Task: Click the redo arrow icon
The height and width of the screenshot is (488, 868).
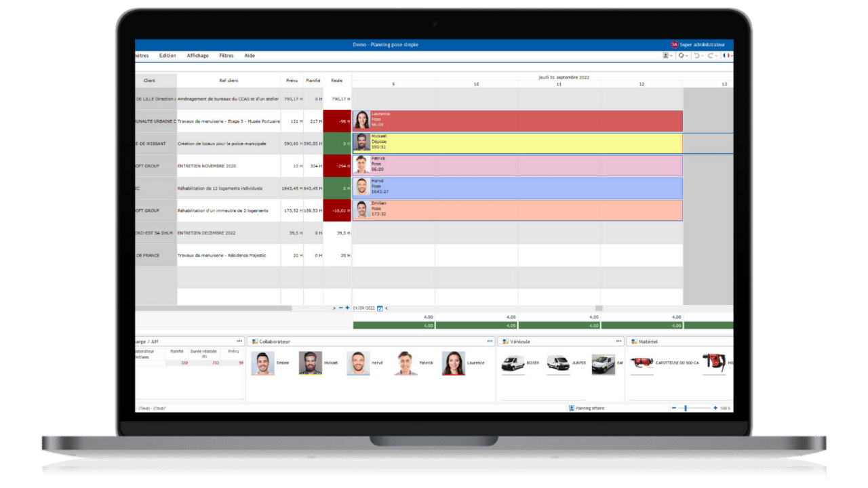Action: pyautogui.click(x=711, y=56)
